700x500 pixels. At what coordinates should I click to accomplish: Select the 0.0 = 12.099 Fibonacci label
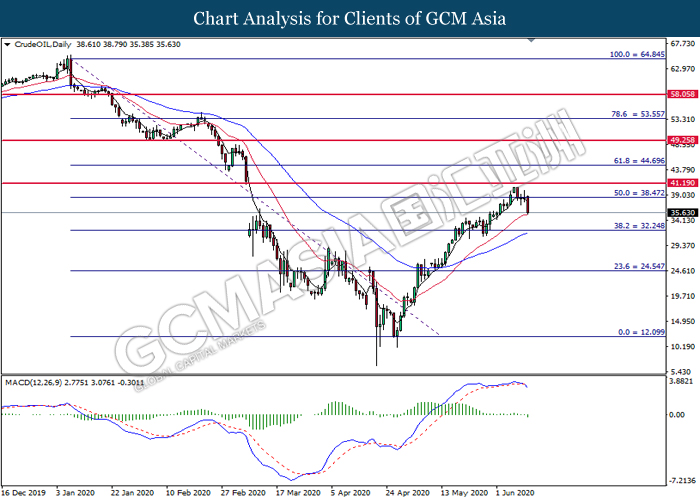[x=642, y=332]
